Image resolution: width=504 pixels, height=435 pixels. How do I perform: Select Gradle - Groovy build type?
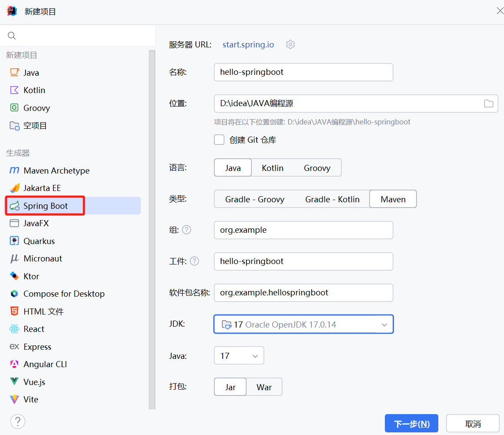click(254, 199)
